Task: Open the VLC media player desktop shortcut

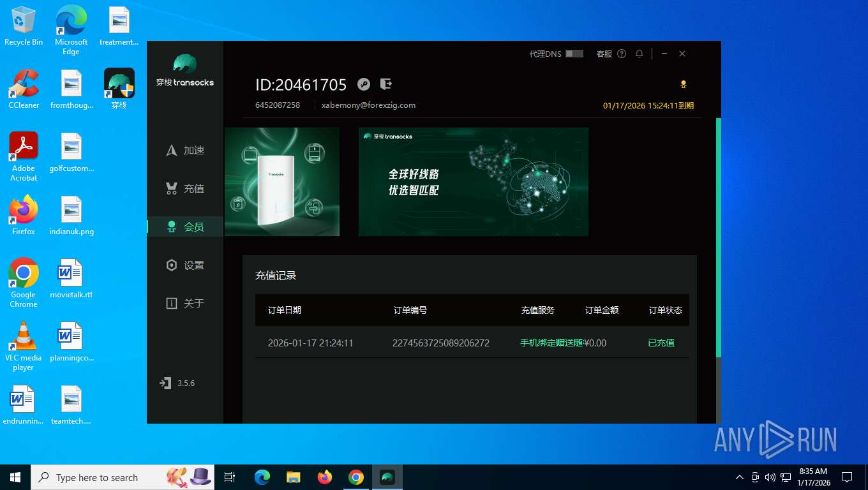Action: pos(24,346)
